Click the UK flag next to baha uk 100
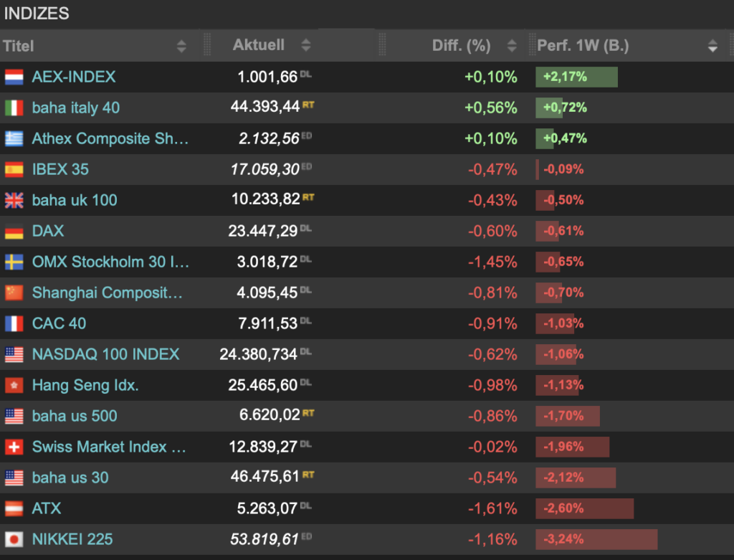This screenshot has height=560, width=734. [x=14, y=200]
